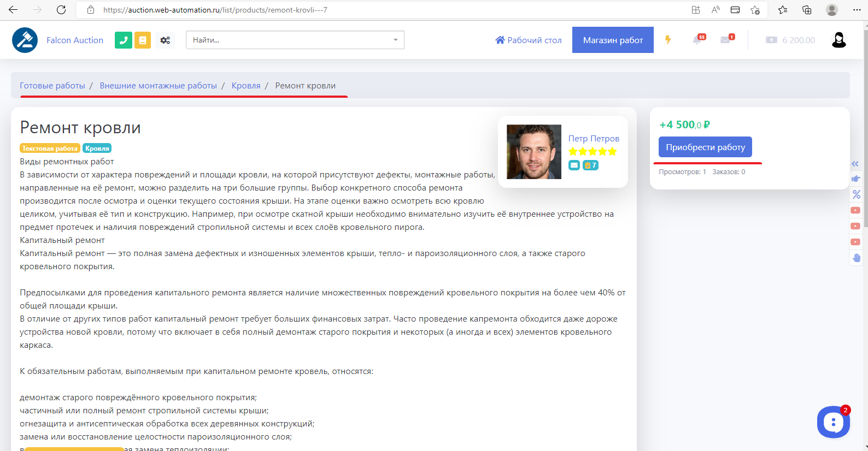Go to Рабочий стол

[x=529, y=40]
